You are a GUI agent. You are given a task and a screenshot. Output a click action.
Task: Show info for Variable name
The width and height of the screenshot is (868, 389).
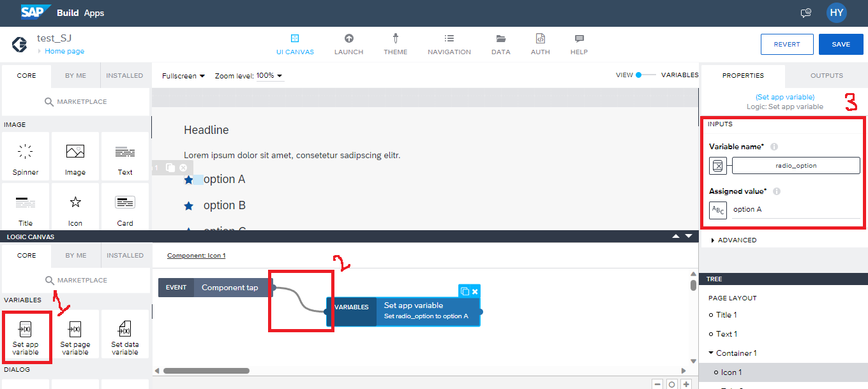point(774,147)
